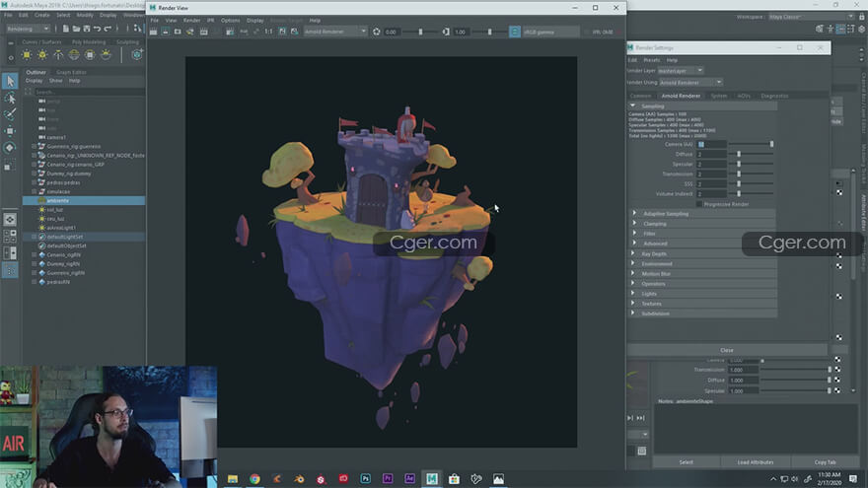Click the Paint selection tool in toolbox

tap(10, 114)
